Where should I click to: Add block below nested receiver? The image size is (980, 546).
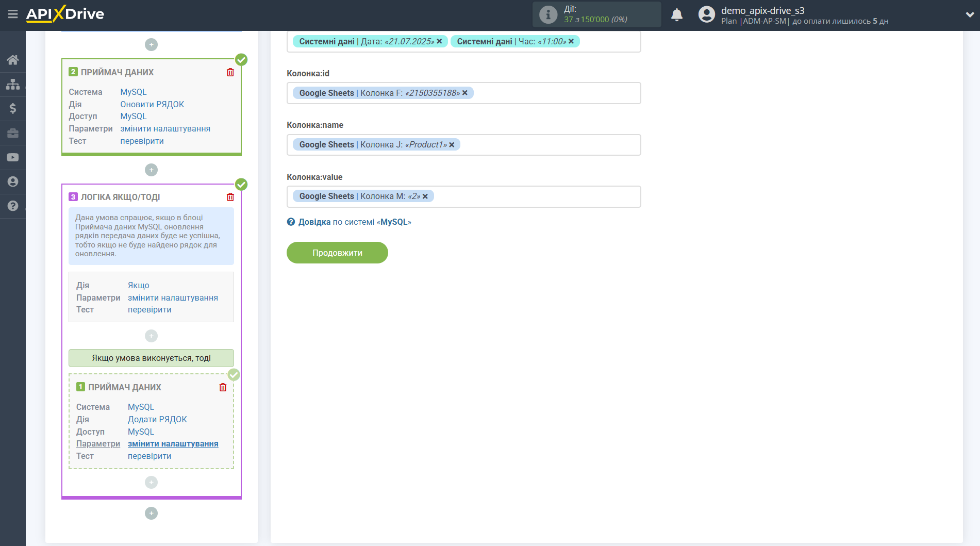click(151, 482)
